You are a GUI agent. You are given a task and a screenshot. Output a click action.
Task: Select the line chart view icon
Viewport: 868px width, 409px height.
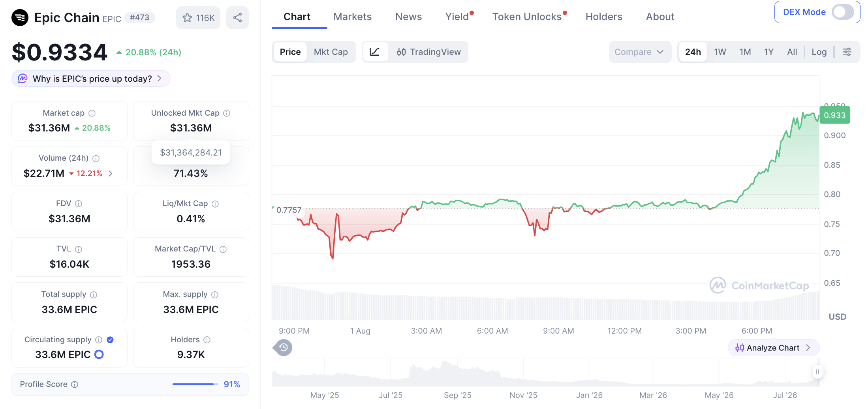(x=374, y=52)
